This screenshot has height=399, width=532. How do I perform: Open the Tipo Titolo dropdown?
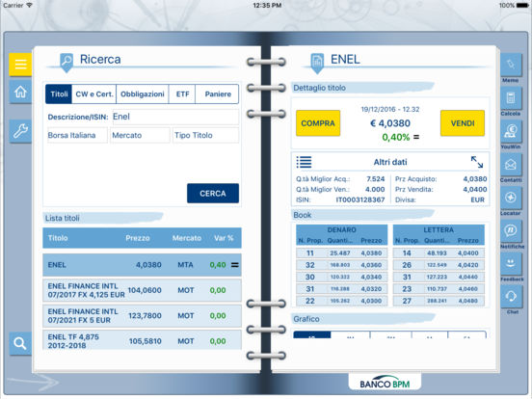205,135
